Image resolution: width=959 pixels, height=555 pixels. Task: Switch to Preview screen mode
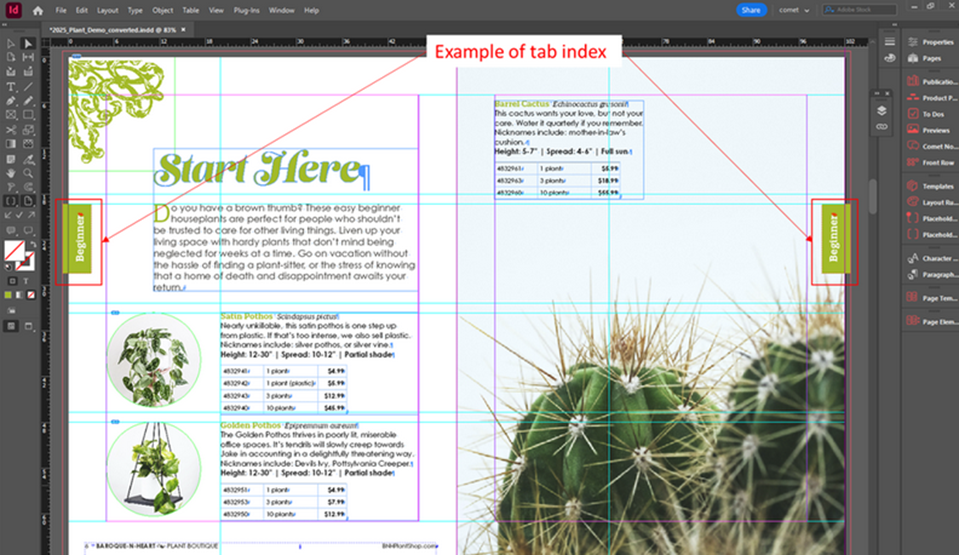[28, 326]
